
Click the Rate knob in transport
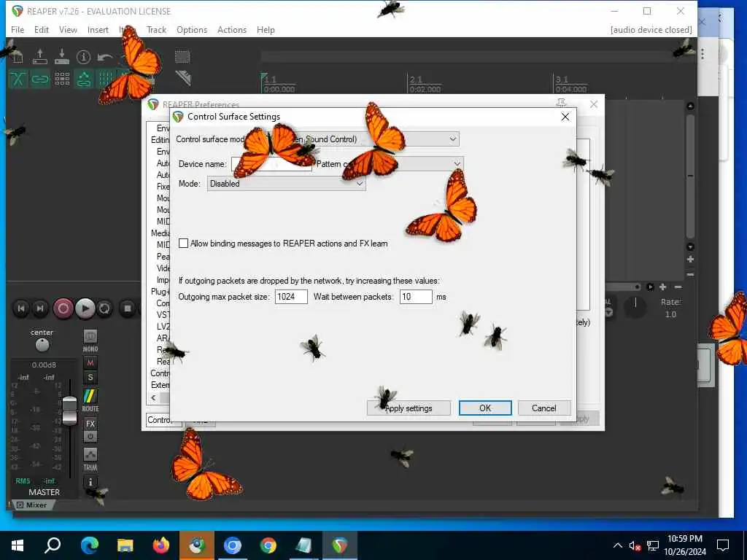[x=635, y=307]
